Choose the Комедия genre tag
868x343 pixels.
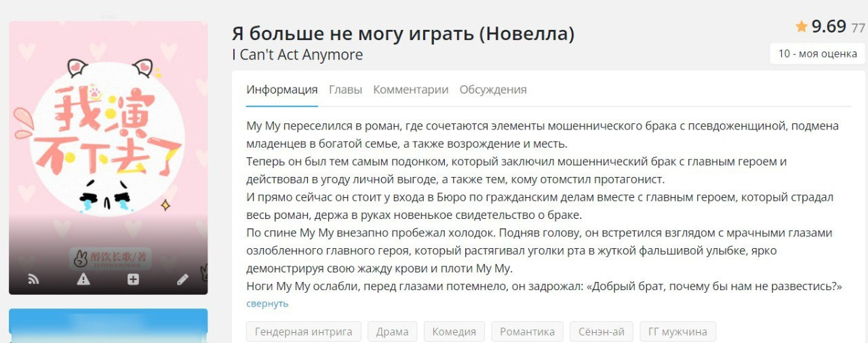coord(454,331)
